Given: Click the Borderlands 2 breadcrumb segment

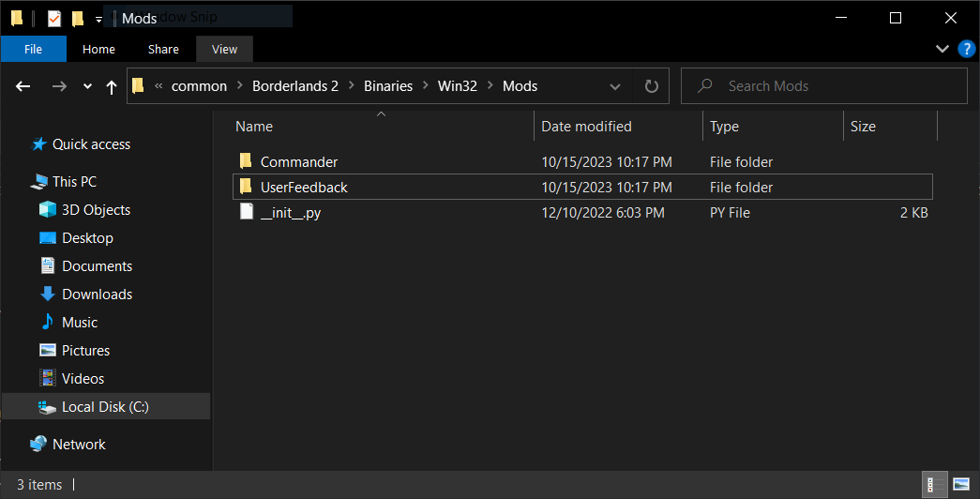Looking at the screenshot, I should pyautogui.click(x=295, y=86).
